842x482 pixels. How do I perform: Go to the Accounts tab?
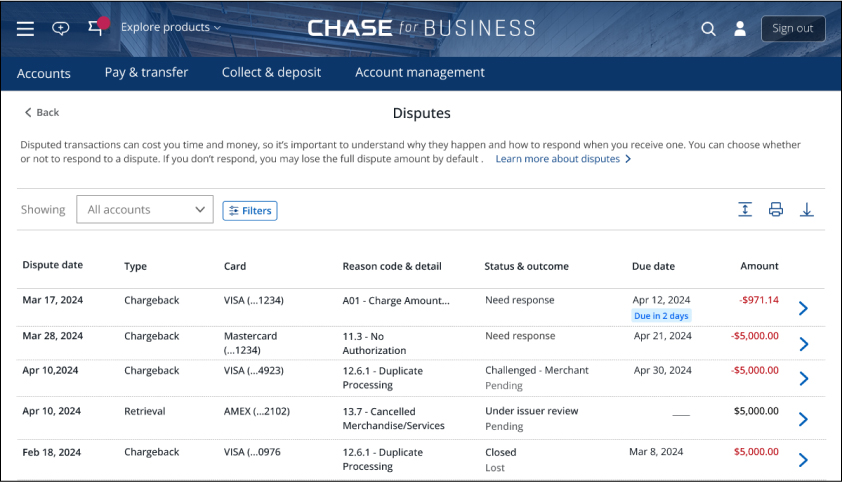pos(43,74)
